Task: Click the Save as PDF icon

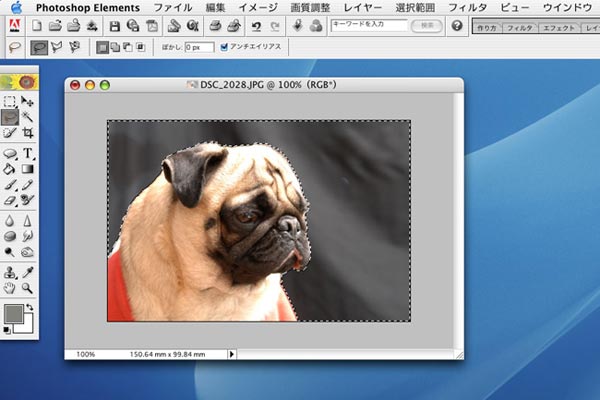Action: (x=152, y=26)
